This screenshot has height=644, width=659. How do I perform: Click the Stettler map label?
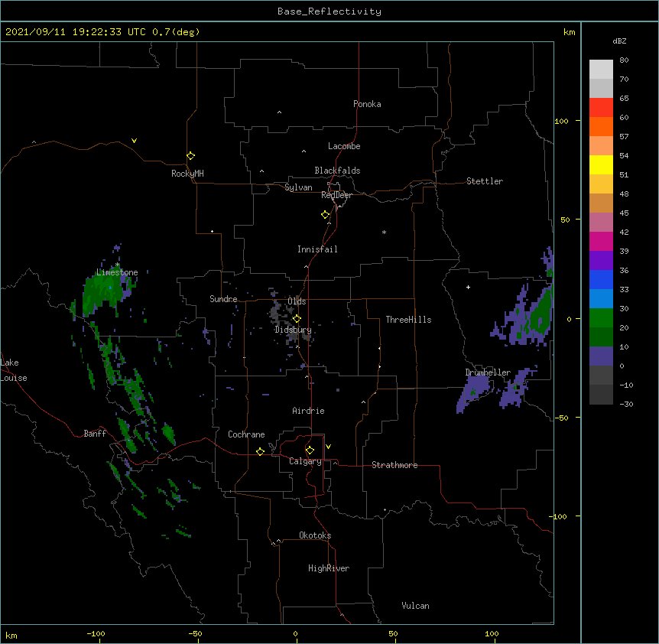485,181
